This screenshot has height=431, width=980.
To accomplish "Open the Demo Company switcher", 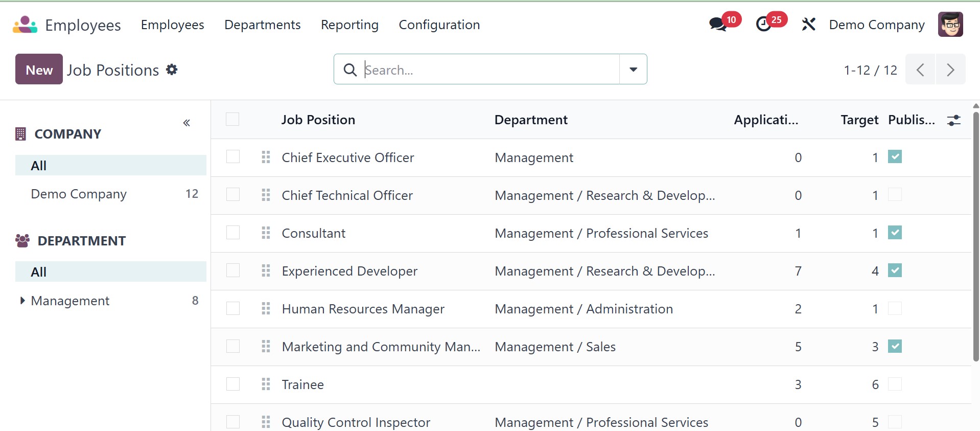I will tap(876, 25).
